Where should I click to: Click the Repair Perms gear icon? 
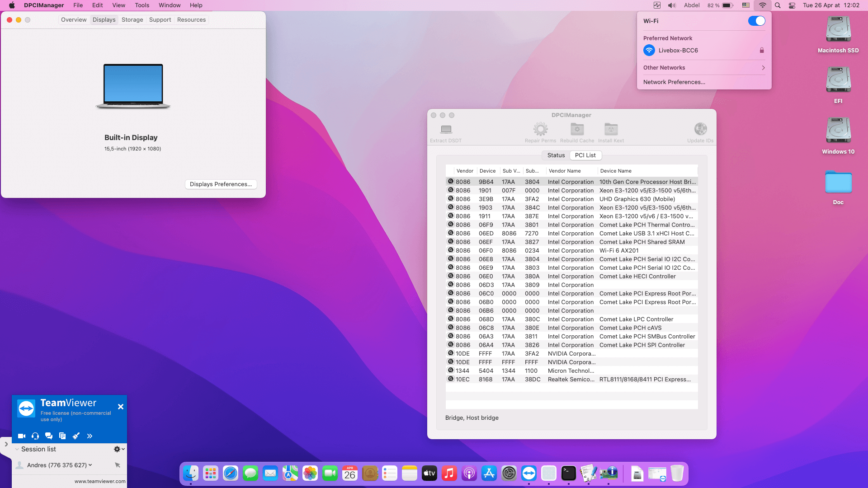(x=540, y=129)
